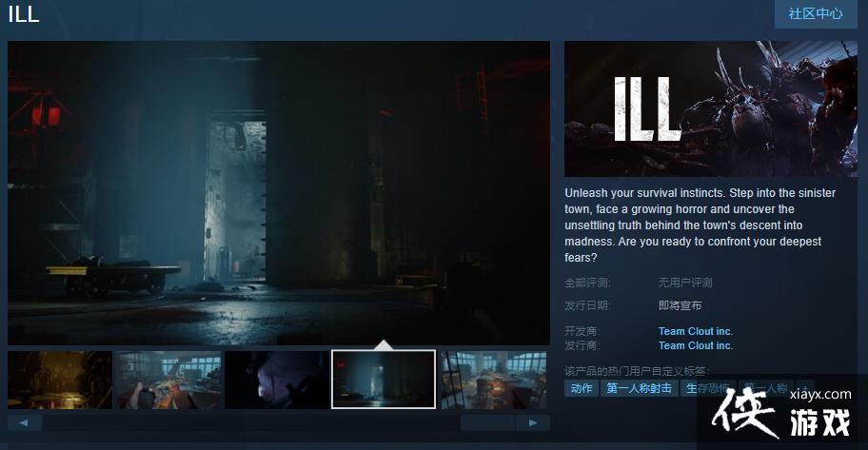
Task: Open developer link Team Clout inc.
Action: (696, 331)
